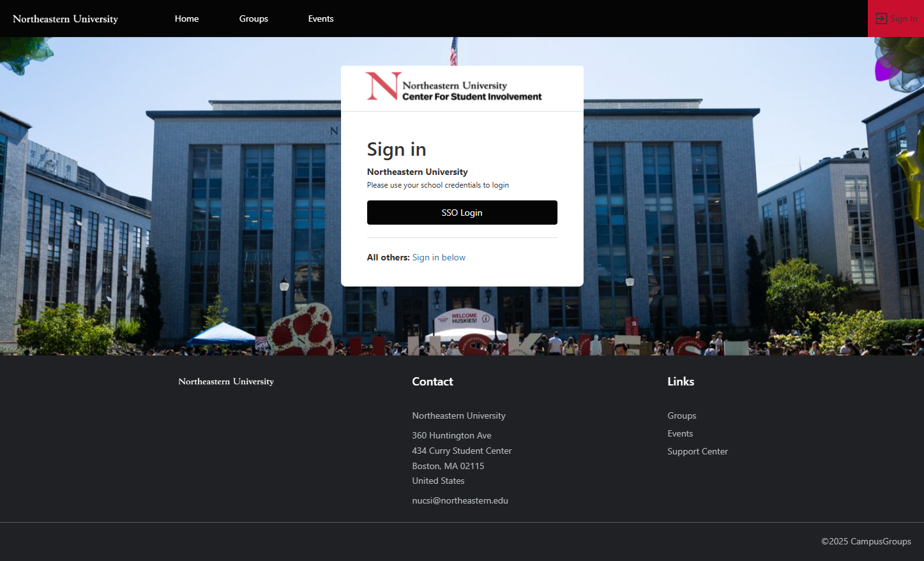This screenshot has width=924, height=561.
Task: Follow the 'Sign in below' link
Action: click(439, 257)
